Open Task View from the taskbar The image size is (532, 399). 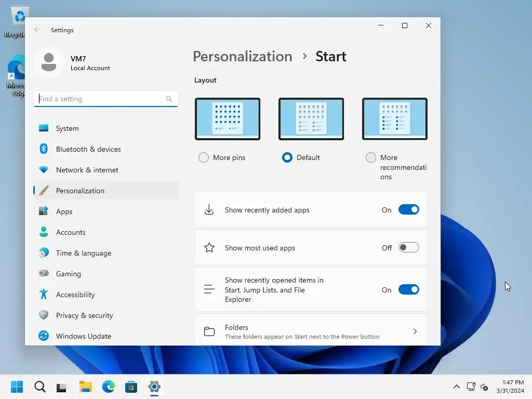(x=61, y=387)
